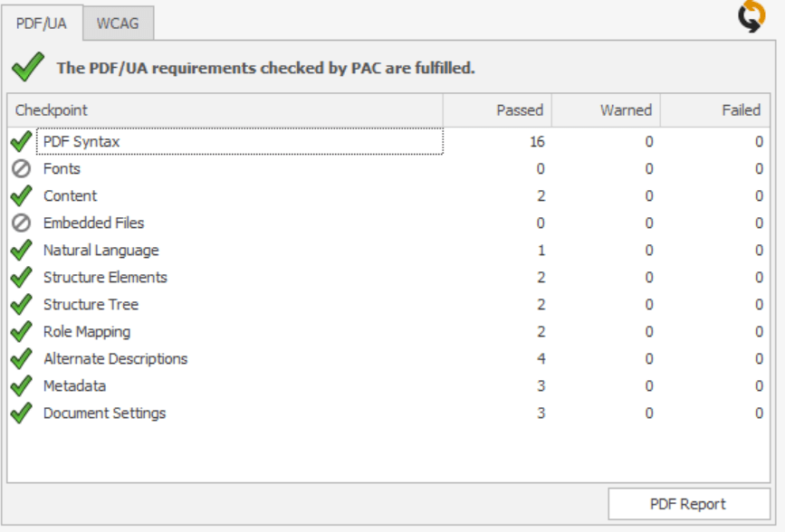Screen dimensions: 785x532
Task: Click the large green PDF/UA fulfilled checkmark
Action: click(x=28, y=66)
